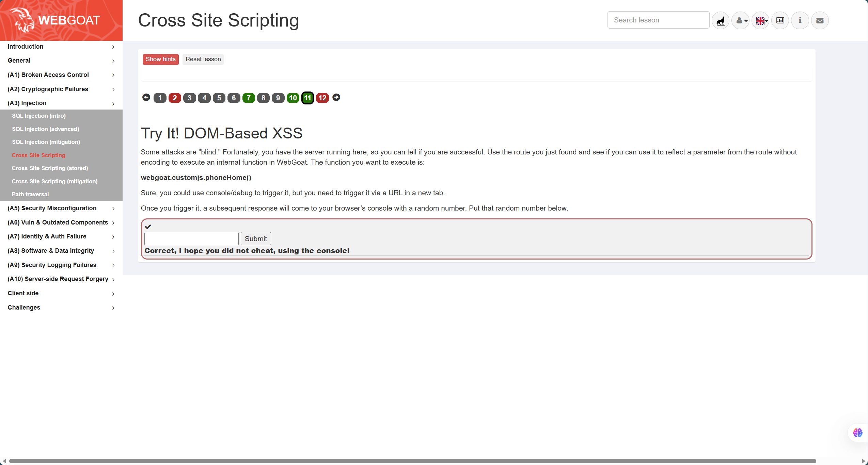This screenshot has height=465, width=868.
Task: Open the language flag selector
Action: [x=760, y=20]
